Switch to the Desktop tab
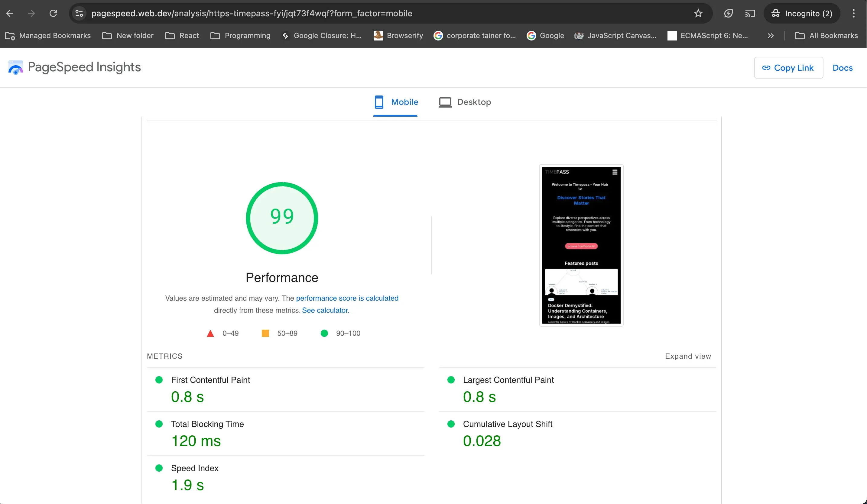 coord(465,102)
